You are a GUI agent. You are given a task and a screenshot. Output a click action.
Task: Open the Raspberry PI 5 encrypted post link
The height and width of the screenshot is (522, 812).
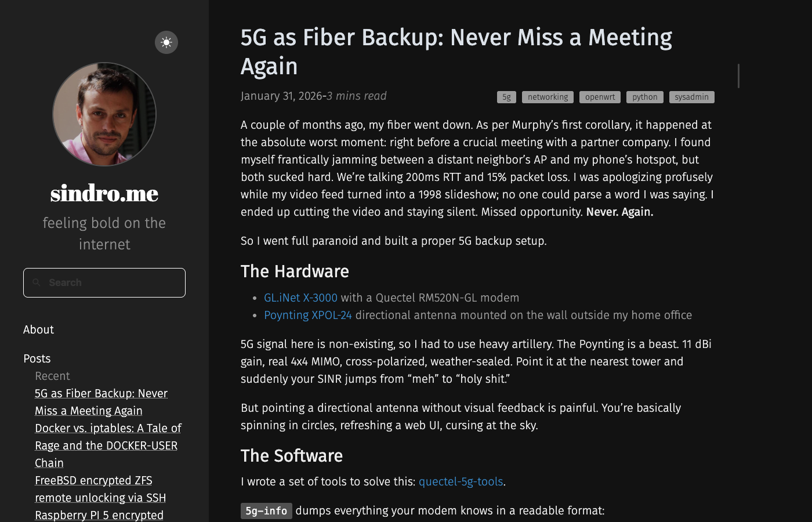click(x=99, y=515)
